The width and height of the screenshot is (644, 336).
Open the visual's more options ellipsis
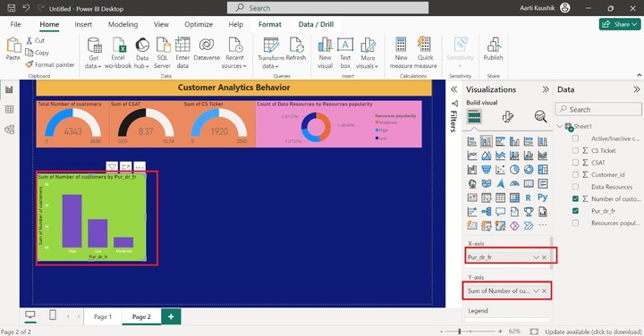(x=140, y=167)
